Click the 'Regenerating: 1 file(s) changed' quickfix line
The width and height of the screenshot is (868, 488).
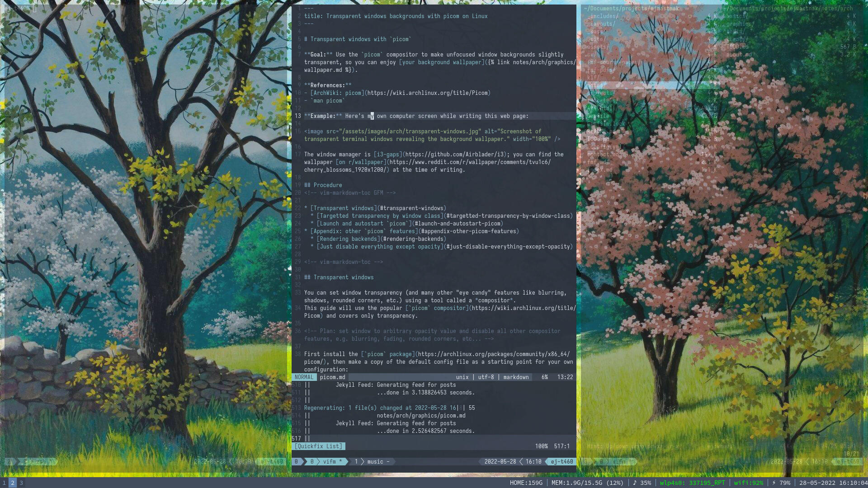[389, 408]
